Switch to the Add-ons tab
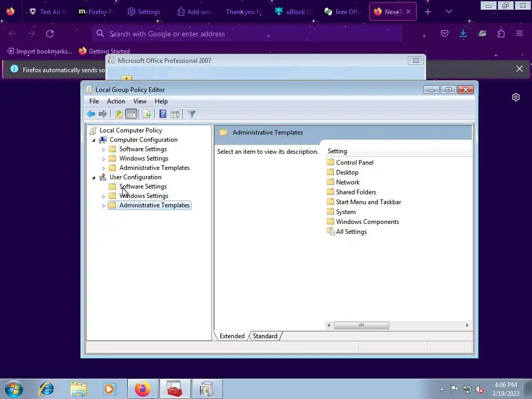Viewport: 532px width, 399px height. click(193, 12)
